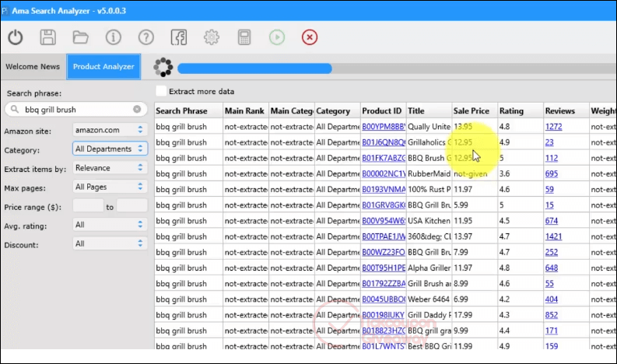Image resolution: width=617 pixels, height=364 pixels.
Task: Open settings gear icon
Action: pyautogui.click(x=212, y=37)
